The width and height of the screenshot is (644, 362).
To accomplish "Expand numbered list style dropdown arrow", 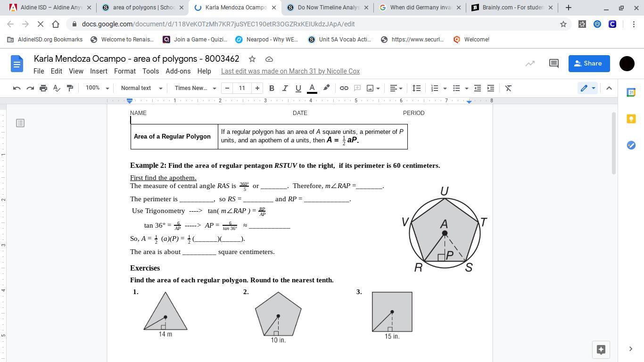I will click(445, 88).
